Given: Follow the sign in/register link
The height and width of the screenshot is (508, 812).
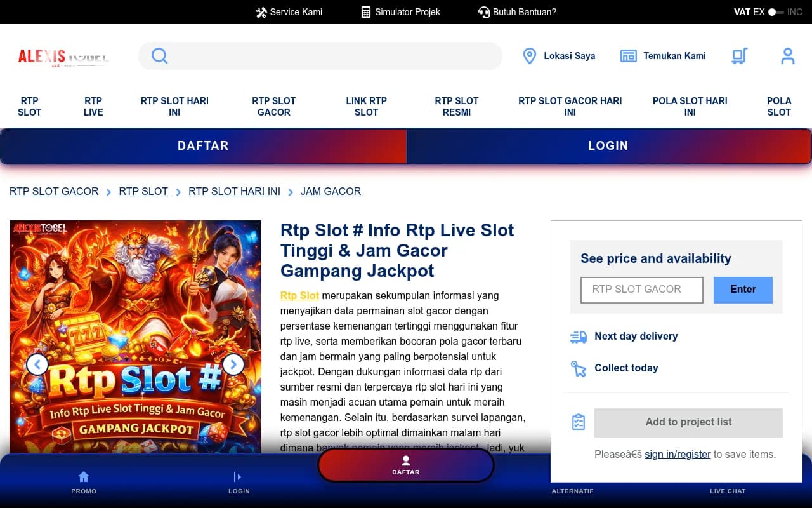Looking at the screenshot, I should click(x=678, y=455).
